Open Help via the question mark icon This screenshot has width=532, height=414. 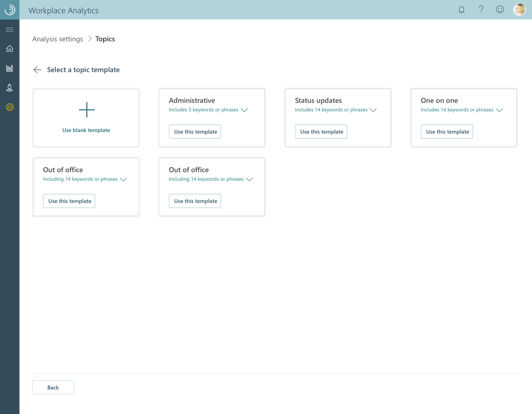tap(481, 10)
